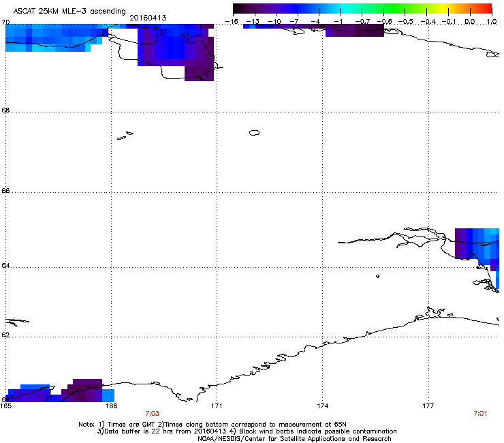
Task: Click the -0.5 label on the color scale
Action: pos(406,22)
